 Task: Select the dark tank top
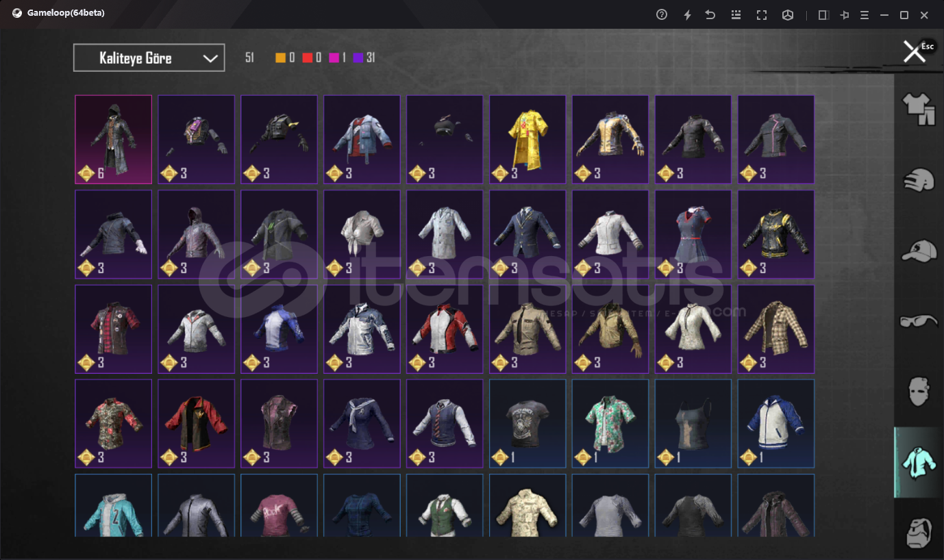pos(693,424)
